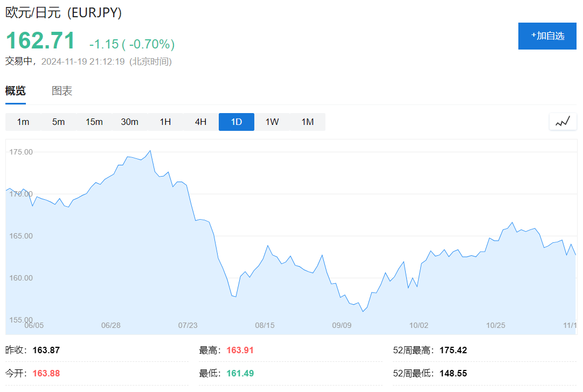Select the 1D timeframe button

tap(236, 122)
